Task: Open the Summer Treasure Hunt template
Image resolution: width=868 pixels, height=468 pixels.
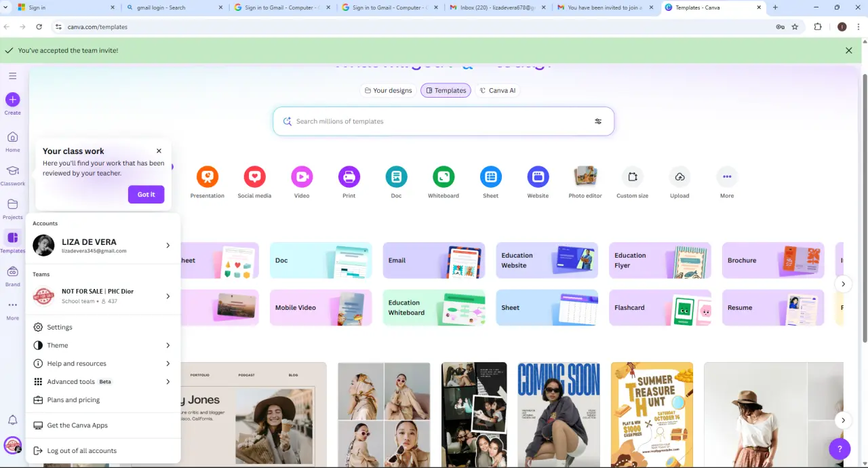Action: point(652,415)
